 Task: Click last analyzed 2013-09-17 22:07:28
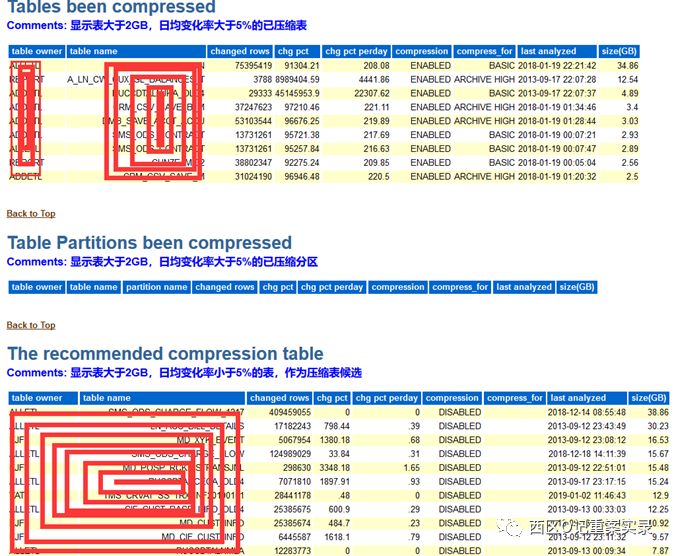click(x=557, y=79)
